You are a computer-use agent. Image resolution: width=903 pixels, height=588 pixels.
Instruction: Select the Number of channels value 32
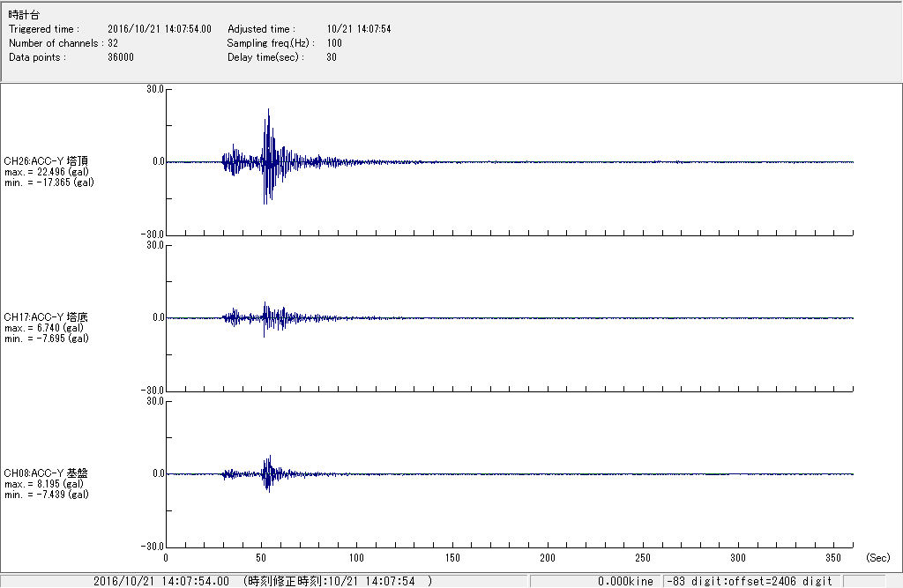113,43
